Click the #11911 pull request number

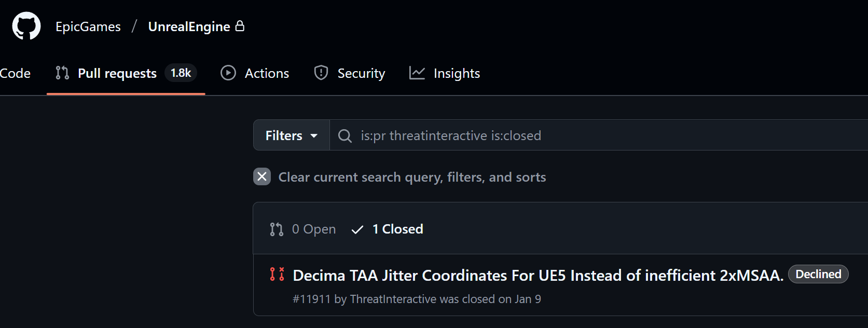coord(311,299)
